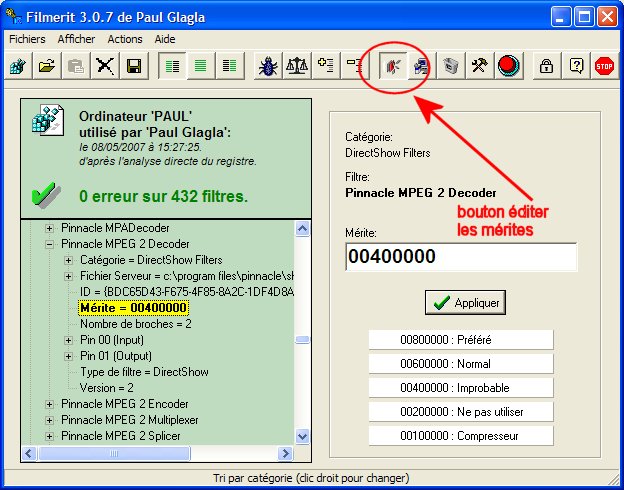Select the ID = {BDC65D43... tree row
This screenshot has height=490, width=624.
187,292
